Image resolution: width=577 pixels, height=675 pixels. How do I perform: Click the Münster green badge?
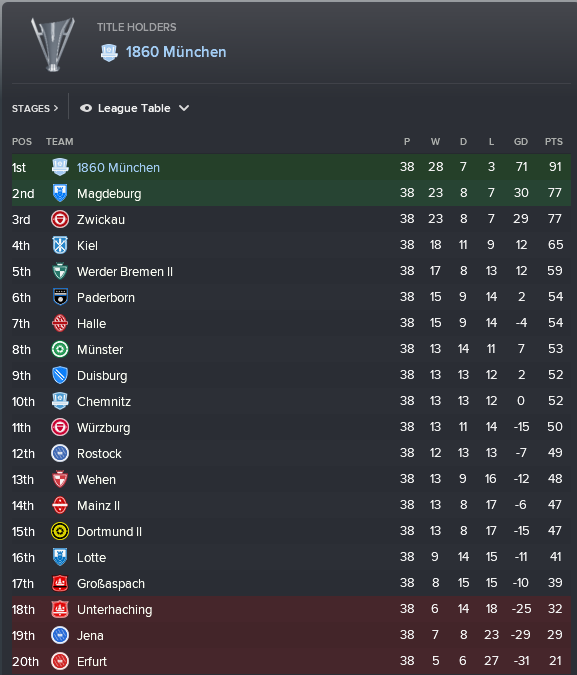60,350
